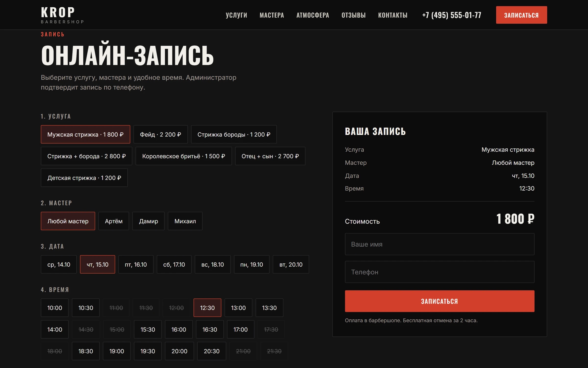Select the Любой мастер option
Viewport: 588px width, 368px height.
click(x=68, y=221)
